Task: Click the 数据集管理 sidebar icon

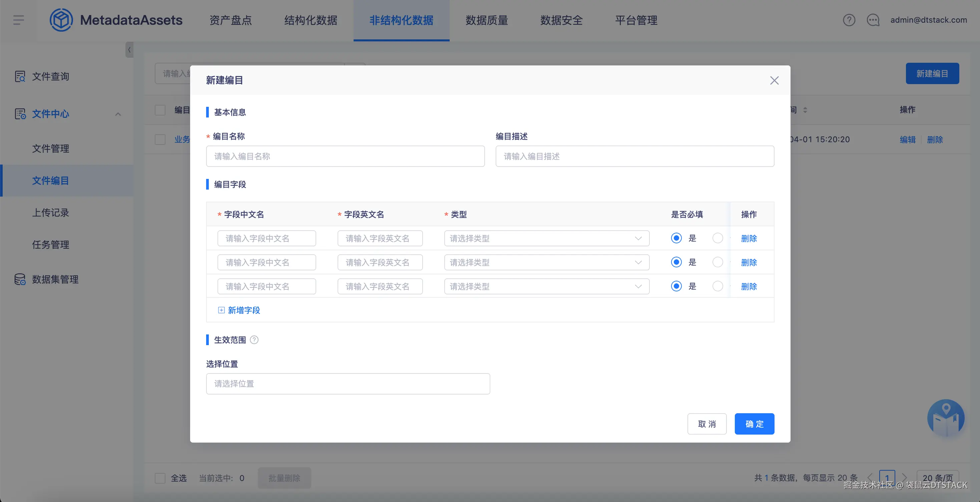Action: [x=20, y=279]
